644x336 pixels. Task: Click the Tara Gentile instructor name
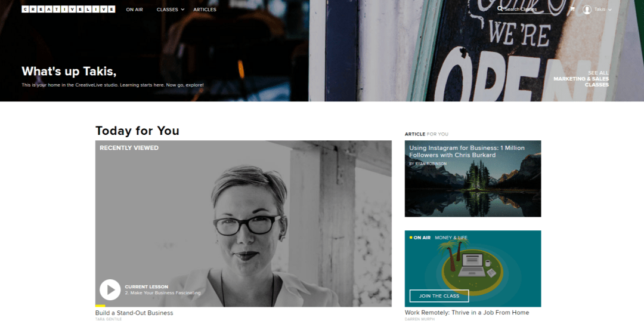click(x=109, y=319)
